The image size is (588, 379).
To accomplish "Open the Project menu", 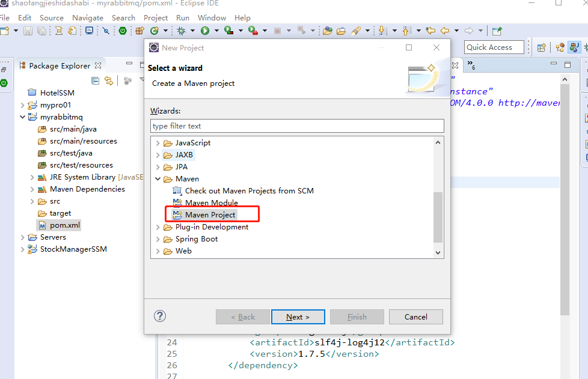I will point(156,17).
